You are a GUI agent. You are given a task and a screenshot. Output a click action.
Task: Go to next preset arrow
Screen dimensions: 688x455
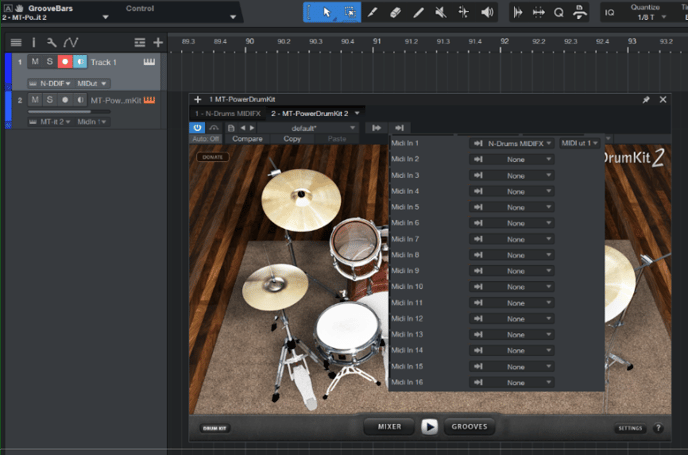(252, 128)
